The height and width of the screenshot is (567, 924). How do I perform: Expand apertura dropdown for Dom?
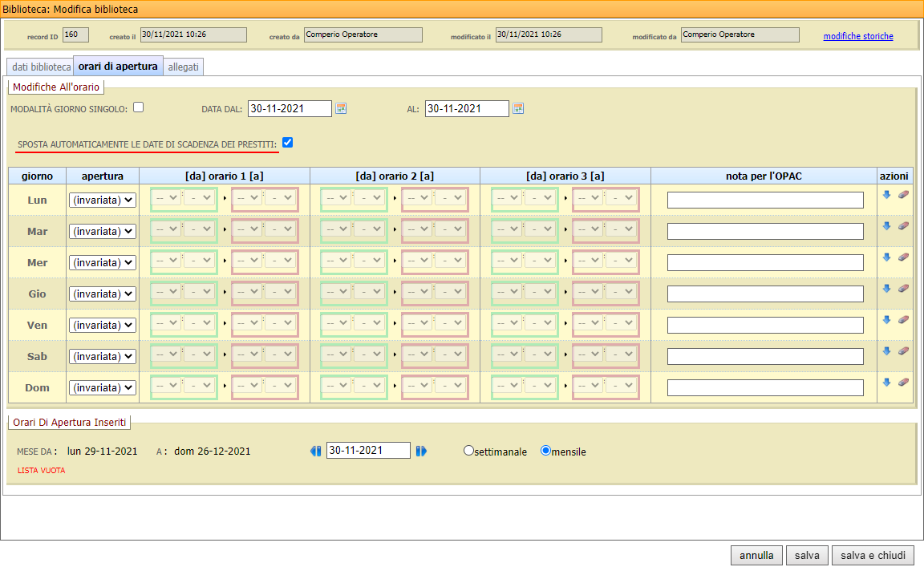pos(103,387)
